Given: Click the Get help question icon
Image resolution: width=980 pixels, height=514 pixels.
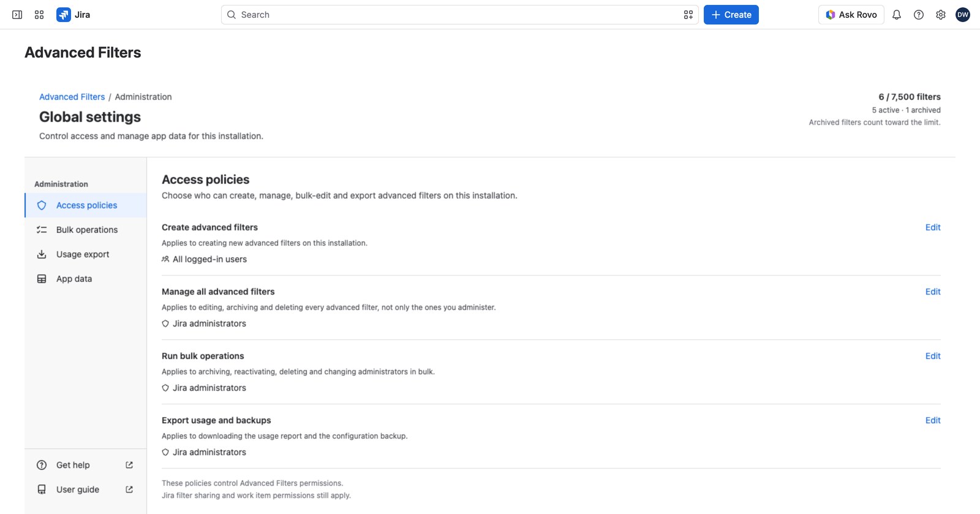Looking at the screenshot, I should pos(42,465).
